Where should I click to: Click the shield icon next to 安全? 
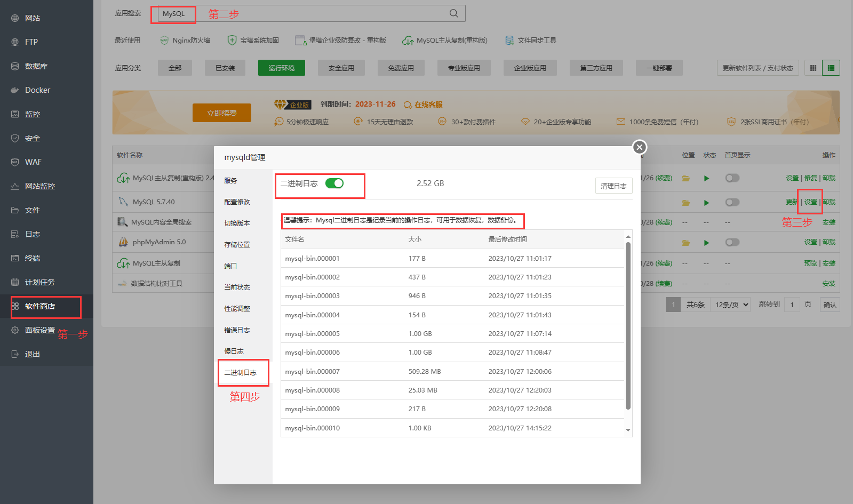coord(15,138)
